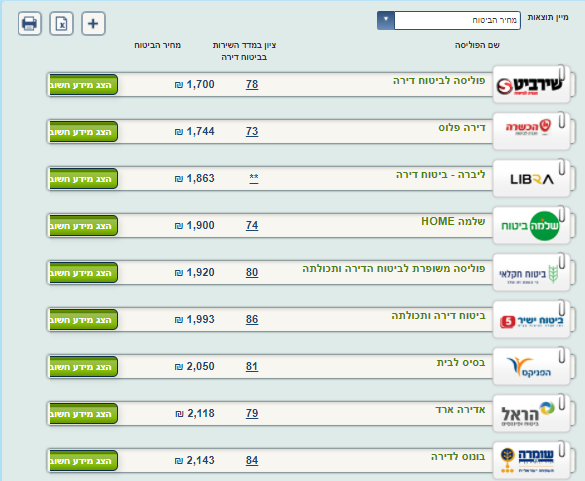The image size is (585, 481).
Task: Click the Phoenix company logo
Action: pos(528,367)
